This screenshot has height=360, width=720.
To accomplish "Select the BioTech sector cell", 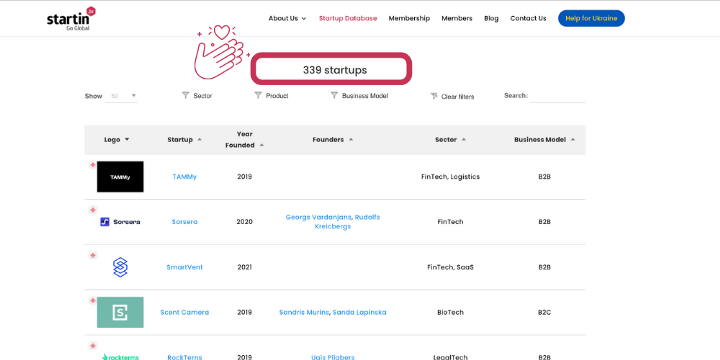I will [450, 312].
